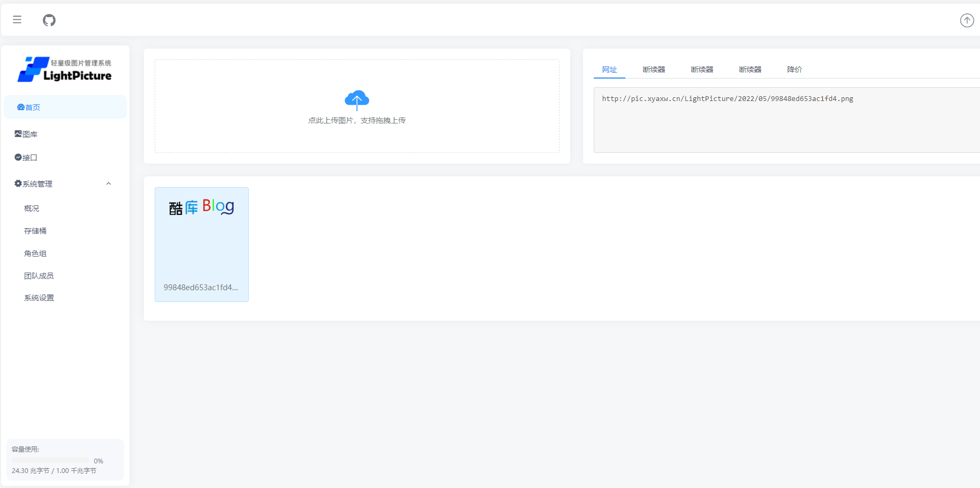
Task: Click the 首页 dashboard icon
Action: click(x=20, y=107)
